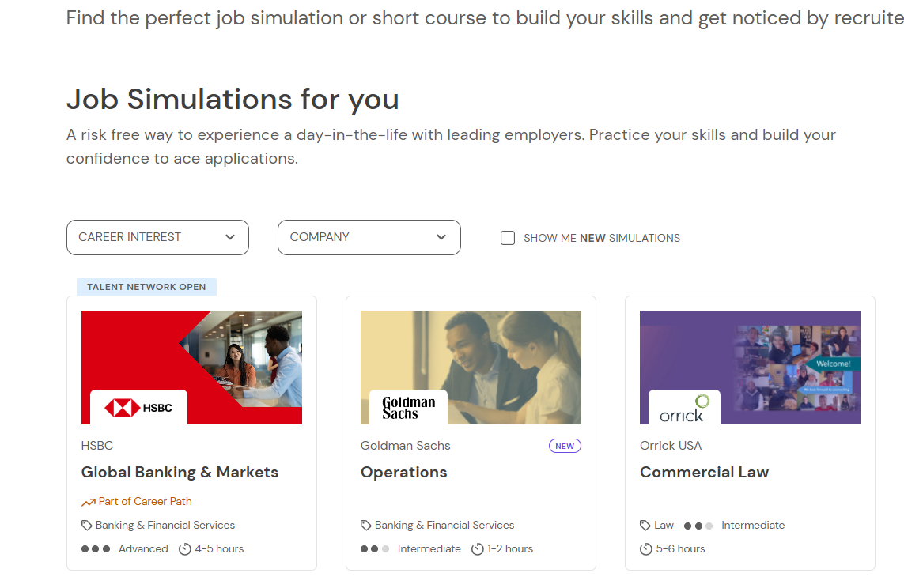The height and width of the screenshot is (588, 904).
Task: Open the Career Interest dropdown
Action: pos(157,237)
